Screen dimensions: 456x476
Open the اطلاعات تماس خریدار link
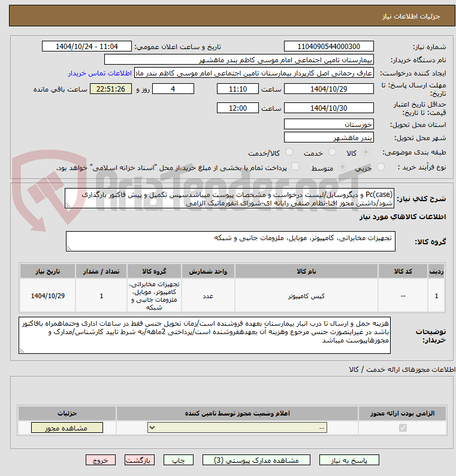click(100, 74)
